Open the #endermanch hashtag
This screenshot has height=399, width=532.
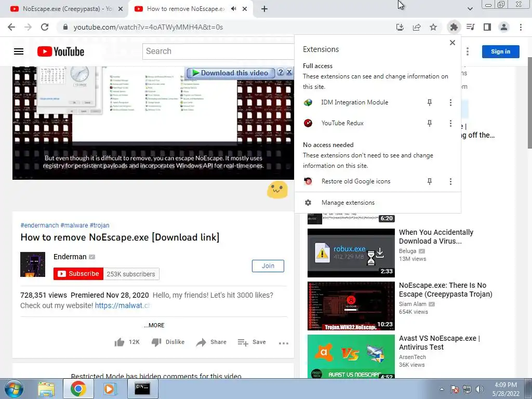click(39, 225)
